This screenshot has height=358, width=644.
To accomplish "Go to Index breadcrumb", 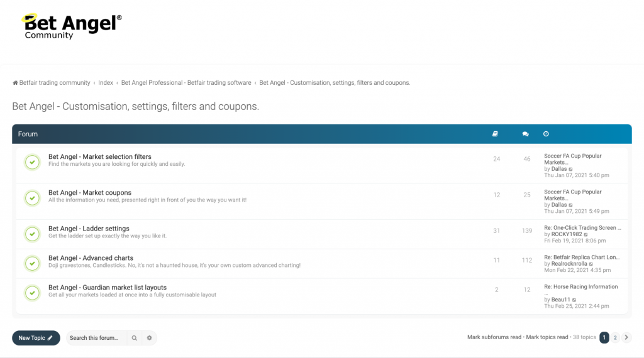I will [x=106, y=83].
